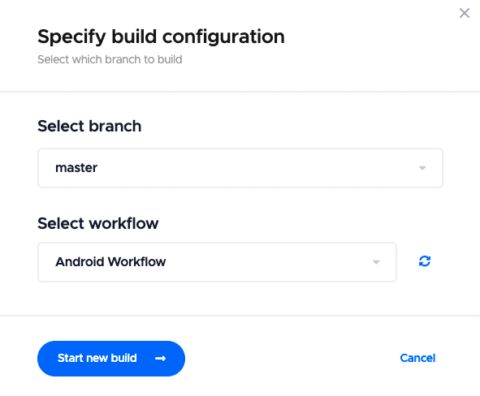Viewport: 480px width, 396px height.
Task: Click the arrow icon inside Start new build
Action: (x=160, y=358)
